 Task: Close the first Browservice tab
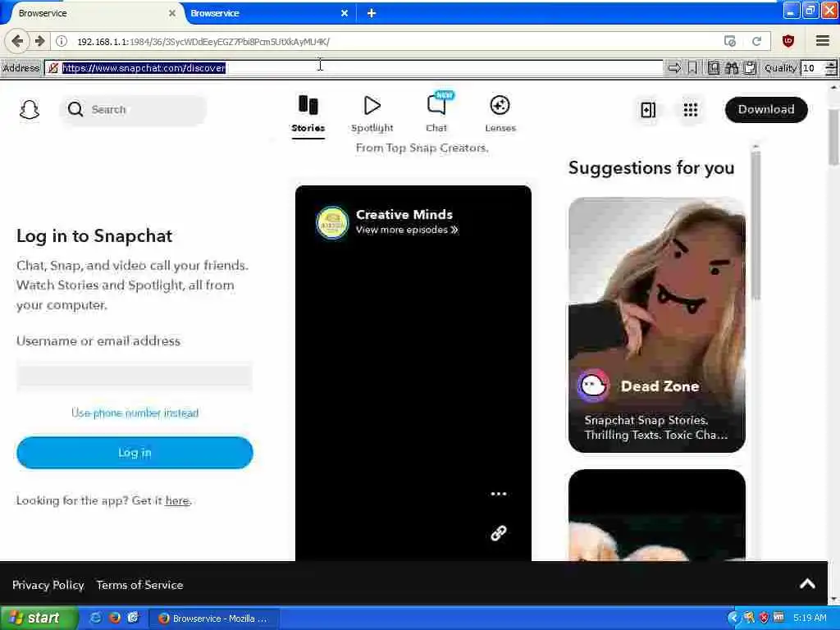pos(172,13)
